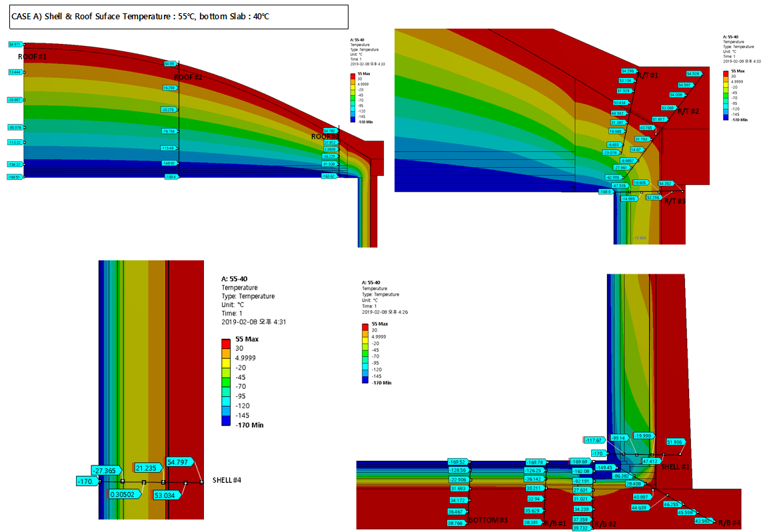Viewport: 771px width, 532px height.
Task: Select the 51.906 probe near SHELL #1
Action: [675, 442]
